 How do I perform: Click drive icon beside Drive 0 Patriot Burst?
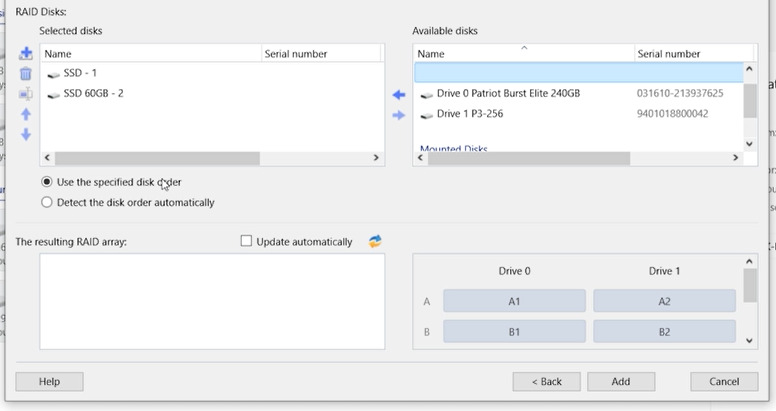[427, 95]
